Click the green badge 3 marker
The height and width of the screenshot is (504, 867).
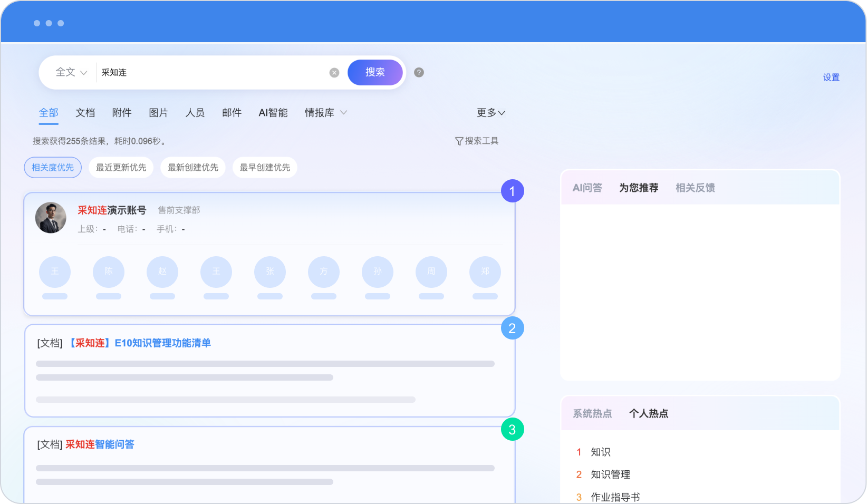coord(512,430)
